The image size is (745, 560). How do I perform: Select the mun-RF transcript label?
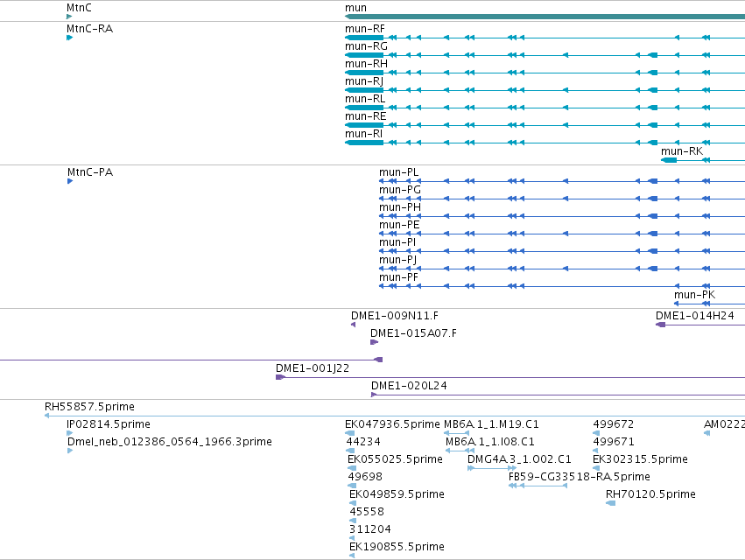(365, 29)
